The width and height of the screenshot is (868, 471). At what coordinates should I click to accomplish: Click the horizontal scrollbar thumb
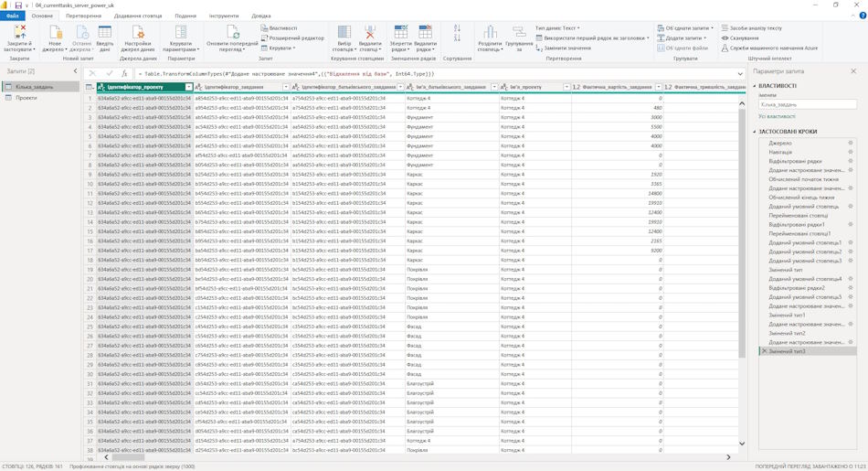point(128,457)
